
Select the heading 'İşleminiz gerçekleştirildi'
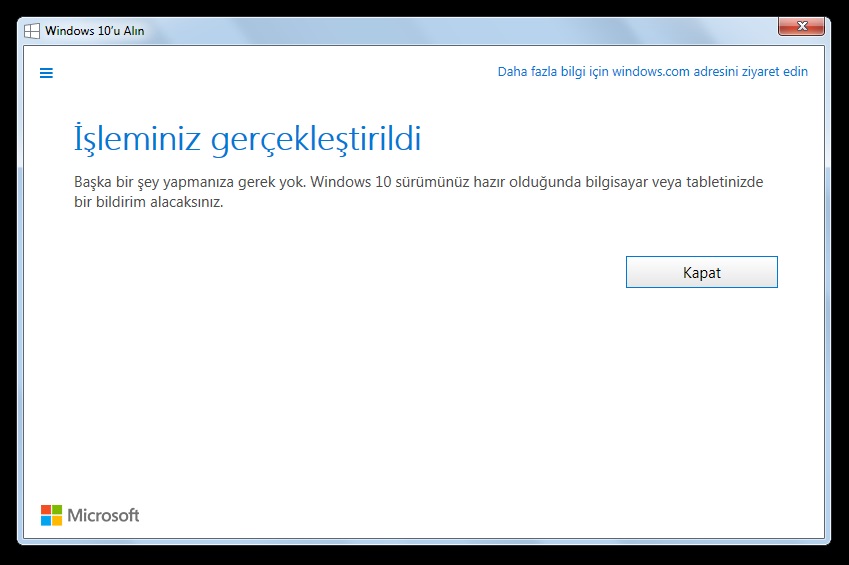pyautogui.click(x=247, y=138)
